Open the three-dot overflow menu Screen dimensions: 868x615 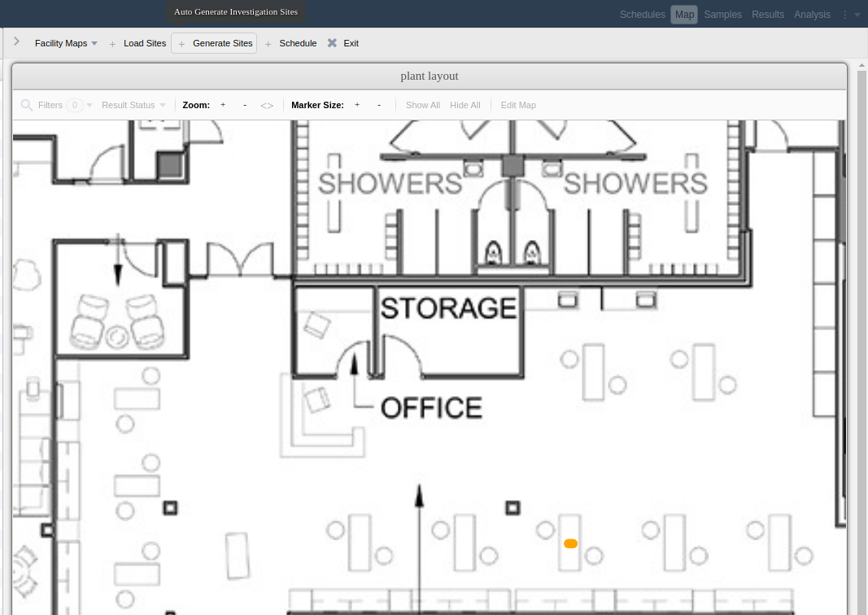point(844,15)
